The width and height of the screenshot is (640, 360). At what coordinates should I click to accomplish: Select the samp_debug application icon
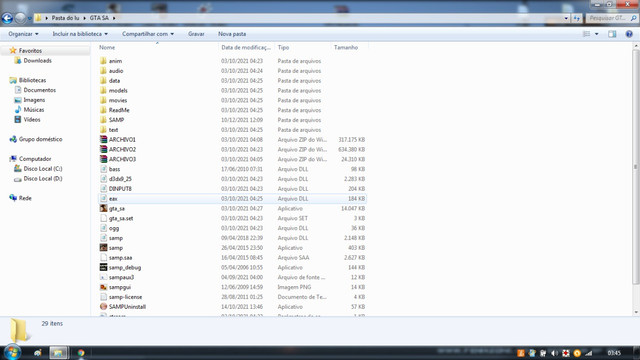103,267
